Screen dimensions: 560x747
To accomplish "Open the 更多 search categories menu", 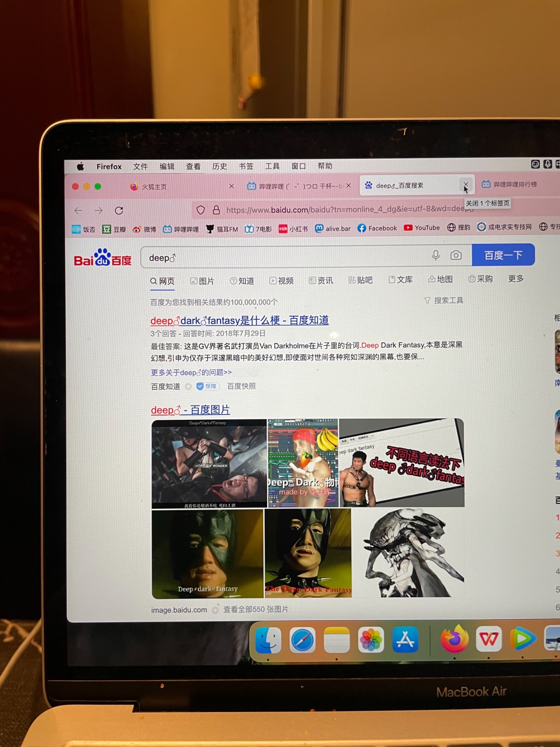I will click(x=515, y=279).
